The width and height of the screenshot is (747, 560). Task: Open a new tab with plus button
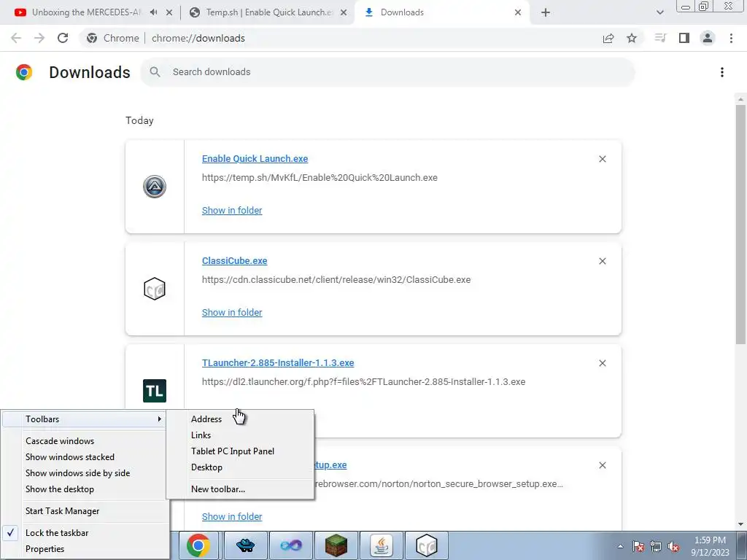[546, 12]
